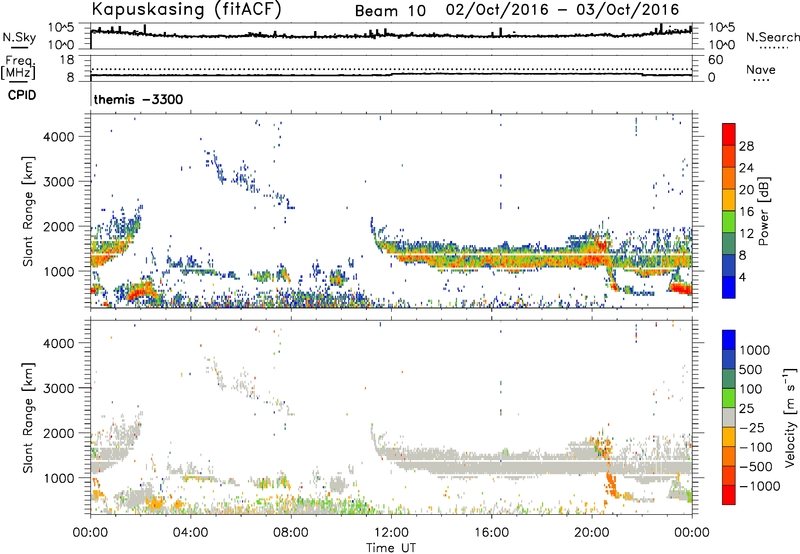Click the '3000' tick on velocity panel axis
This screenshot has height=554, width=800.
pyautogui.click(x=59, y=388)
